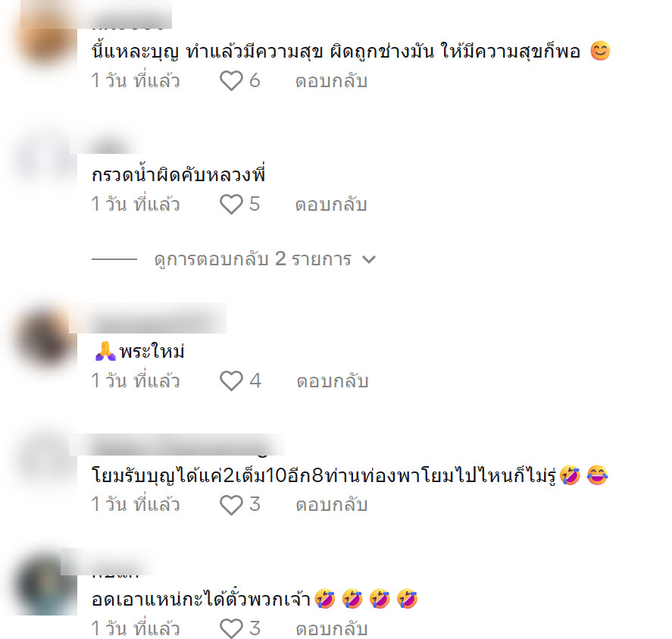Image resolution: width=672 pixels, height=639 pixels.
Task: Like the อดเอาแหน่กะได้ตั๋วพวกเจ้า comment
Action: point(231,628)
